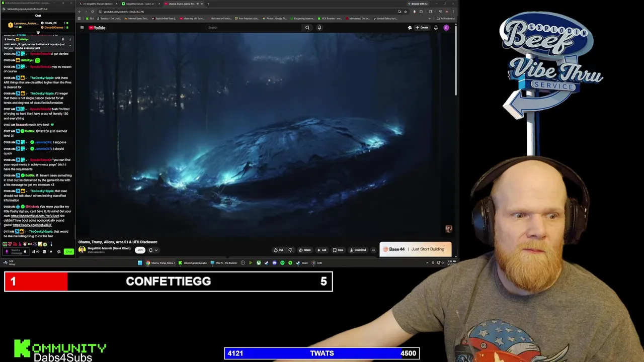Open pinned message three-dot options
The height and width of the screenshot is (362, 644).
(70, 39)
